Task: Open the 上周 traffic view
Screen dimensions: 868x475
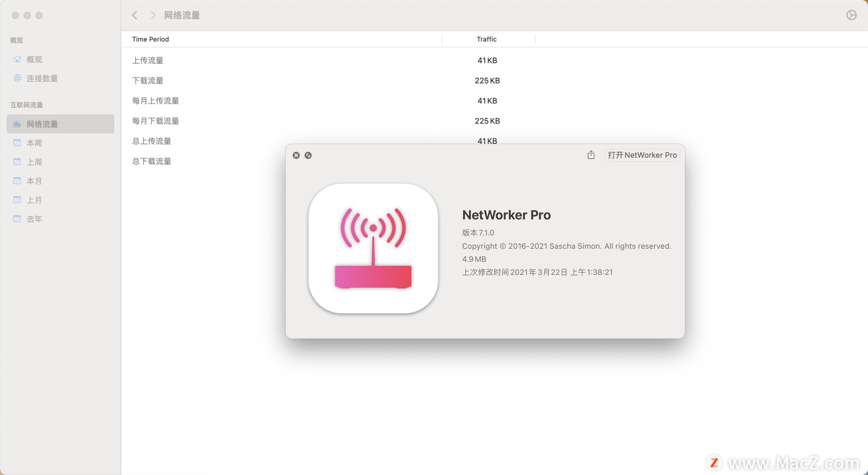Action: tap(61, 162)
